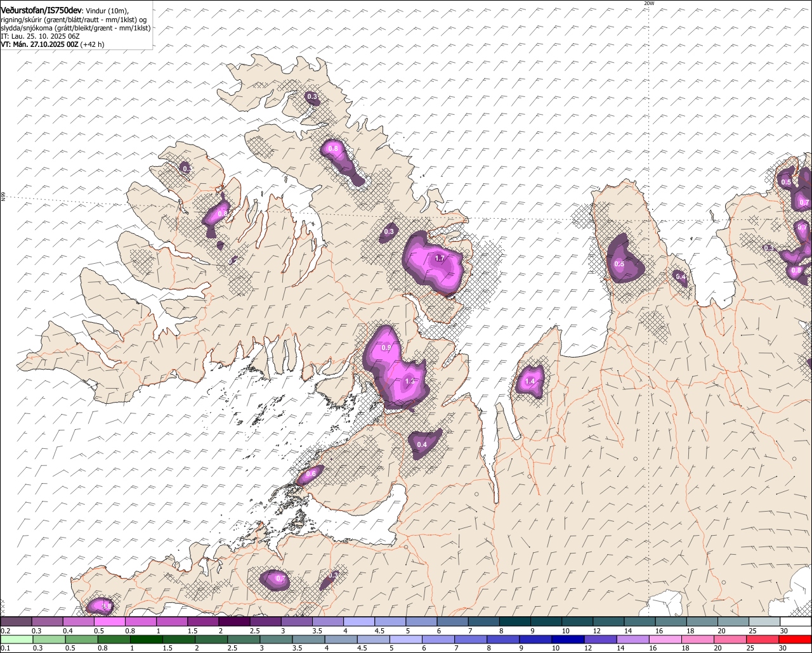Select top scale swatch between 2 and 2.5
The image size is (812, 653).
[235, 621]
